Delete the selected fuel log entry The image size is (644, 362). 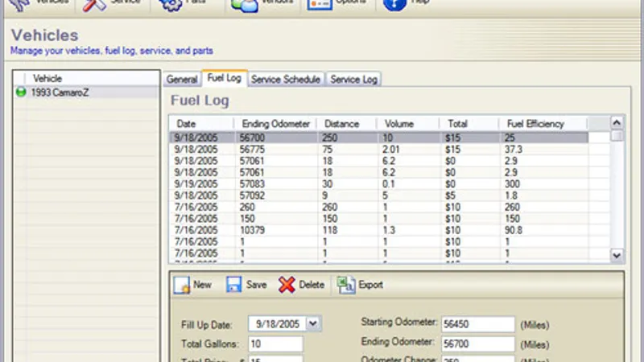coord(301,285)
